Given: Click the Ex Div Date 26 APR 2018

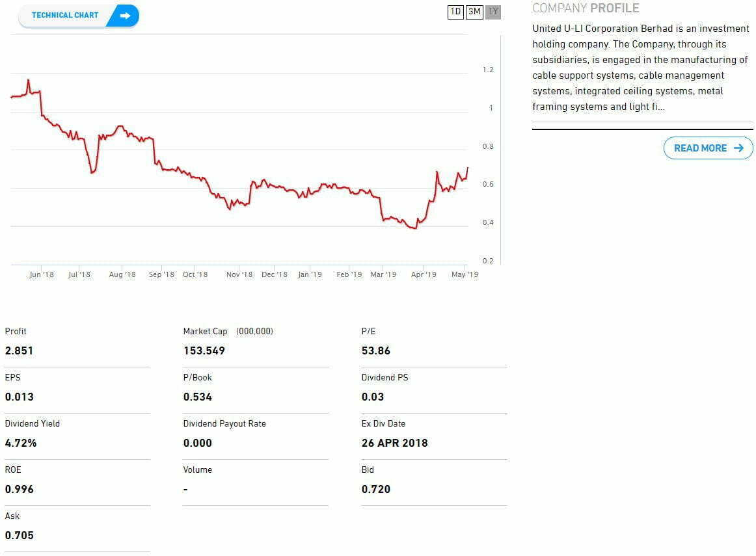Looking at the screenshot, I should [395, 443].
